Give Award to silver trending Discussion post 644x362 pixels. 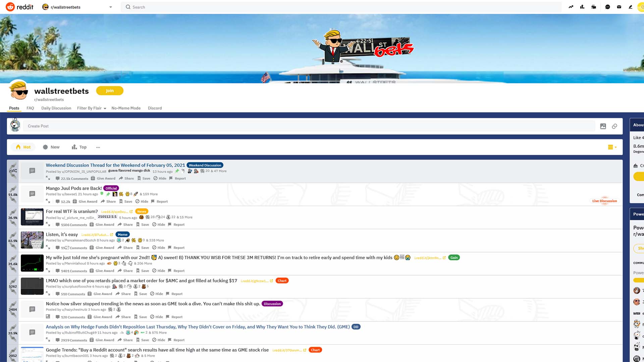100,317
